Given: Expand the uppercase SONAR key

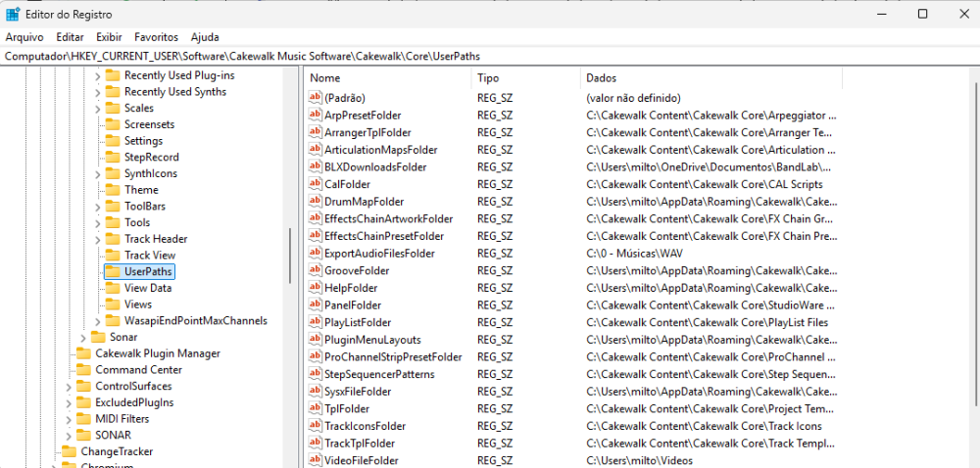Looking at the screenshot, I should coord(69,436).
